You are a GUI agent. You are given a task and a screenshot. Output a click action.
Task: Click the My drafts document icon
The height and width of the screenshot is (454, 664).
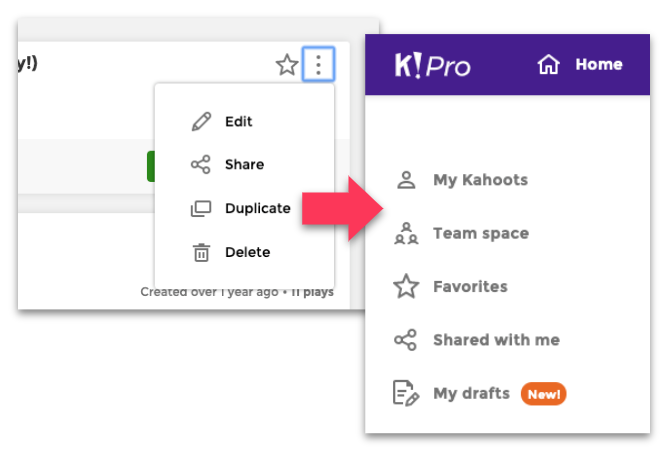[x=406, y=393]
